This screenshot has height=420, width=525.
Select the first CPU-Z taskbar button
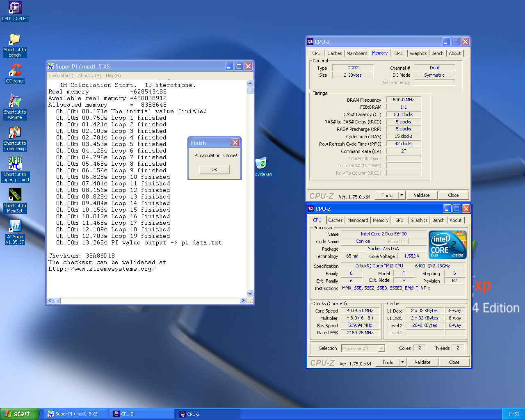[x=142, y=414]
